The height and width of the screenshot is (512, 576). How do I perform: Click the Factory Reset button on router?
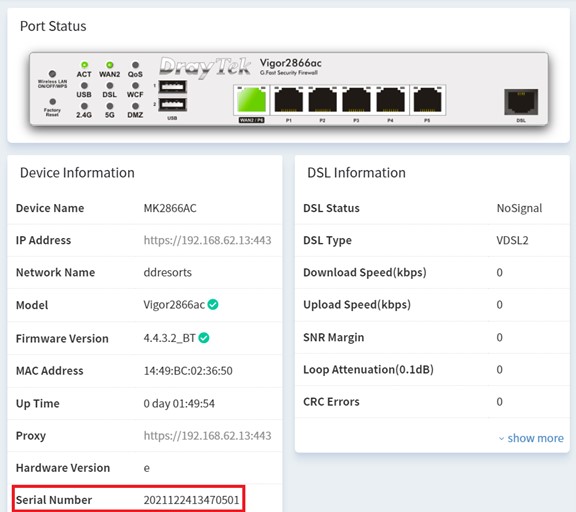[53, 101]
